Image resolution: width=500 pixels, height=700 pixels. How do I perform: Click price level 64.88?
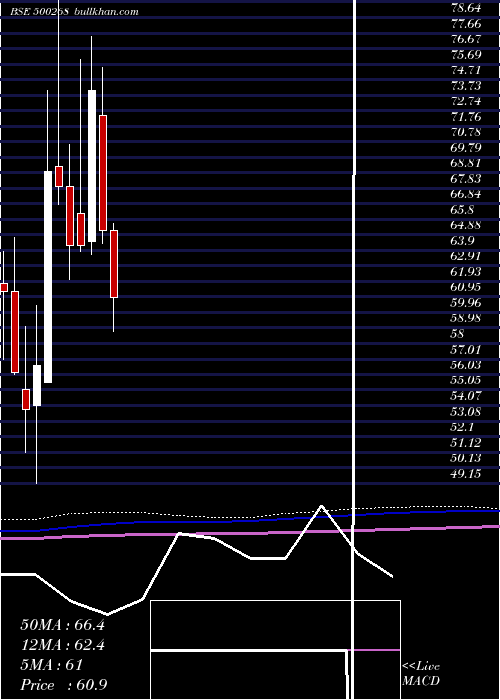466,225
